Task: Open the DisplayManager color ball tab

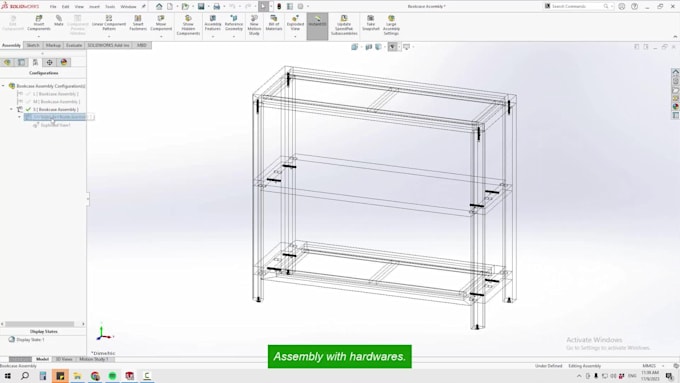Action: [x=64, y=62]
